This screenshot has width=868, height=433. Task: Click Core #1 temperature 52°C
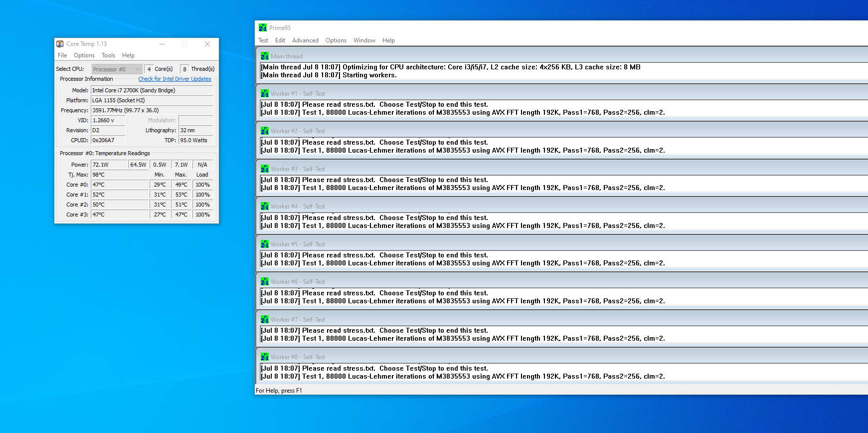coord(119,195)
